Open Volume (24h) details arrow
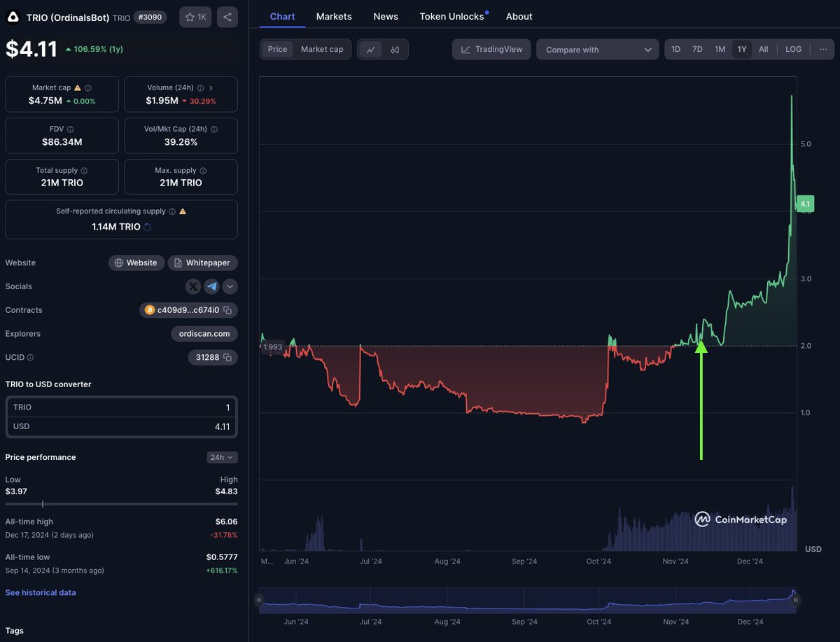The image size is (840, 642). tap(211, 88)
